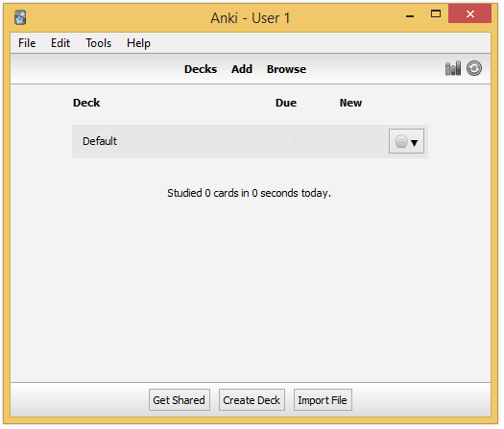The width and height of the screenshot is (504, 429).
Task: Maximize the Anki window
Action: coord(436,13)
